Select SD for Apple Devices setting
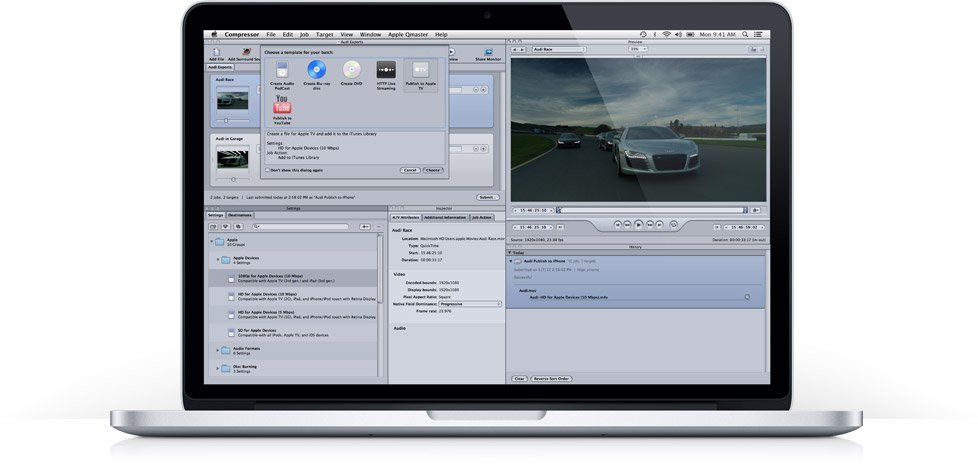 [x=293, y=332]
